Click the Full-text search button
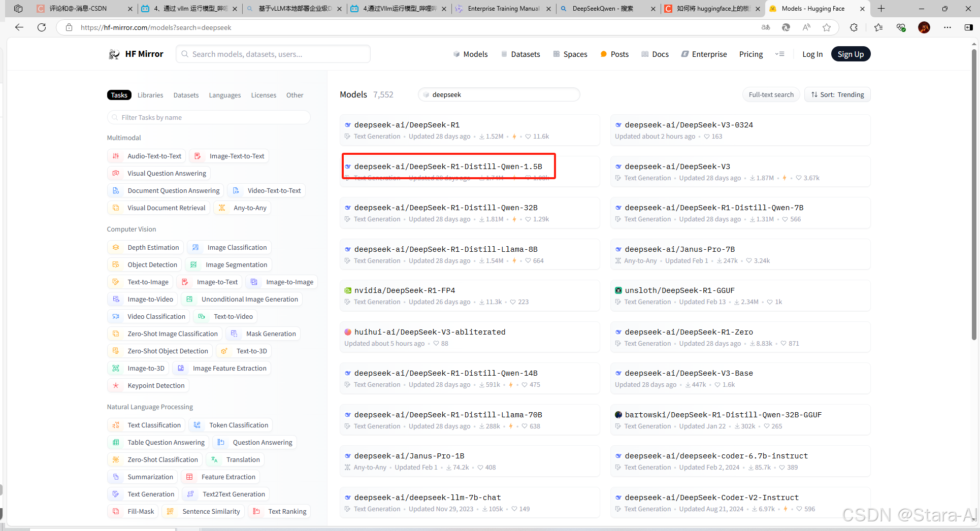 click(771, 94)
